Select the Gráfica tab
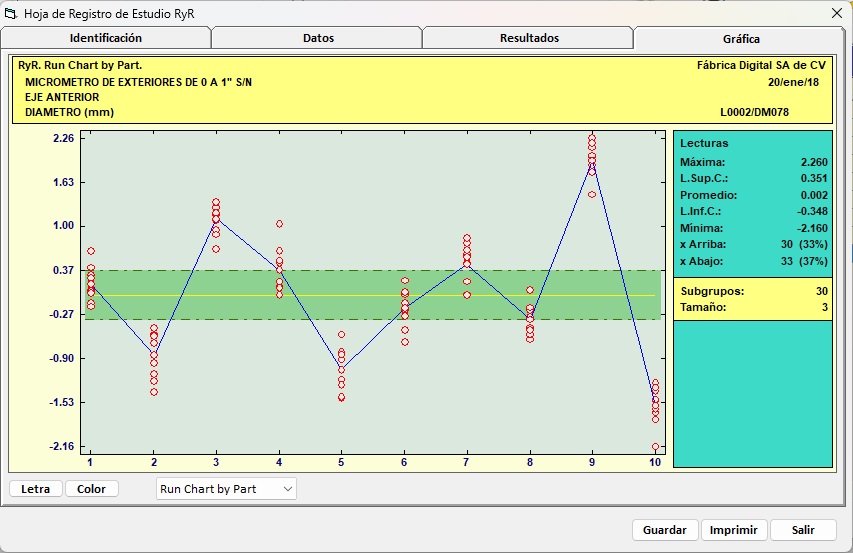 [741, 39]
